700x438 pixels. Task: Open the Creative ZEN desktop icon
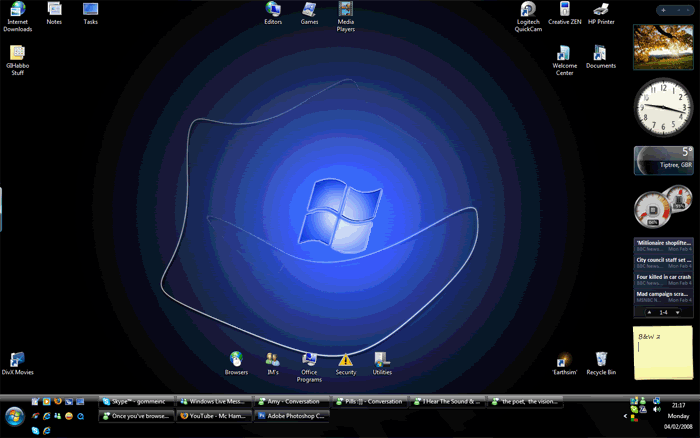[x=565, y=10]
